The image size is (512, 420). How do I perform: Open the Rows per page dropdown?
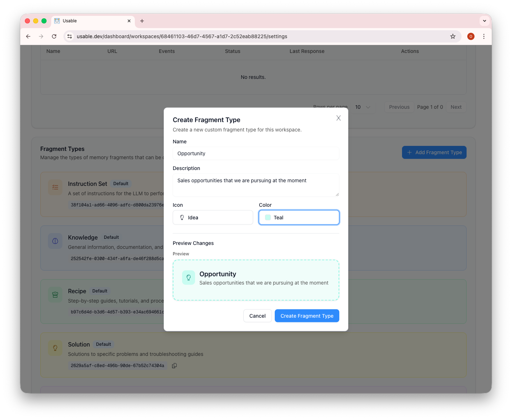(363, 107)
